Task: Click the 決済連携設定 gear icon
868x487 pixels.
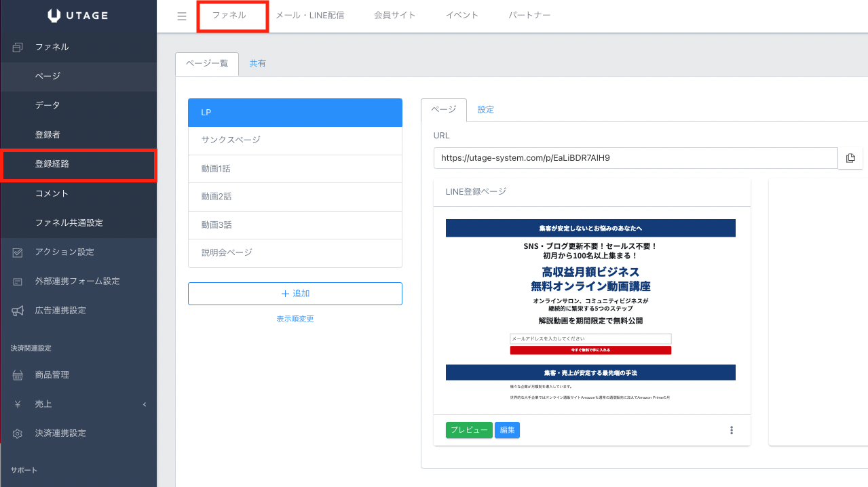Action: 18,433
